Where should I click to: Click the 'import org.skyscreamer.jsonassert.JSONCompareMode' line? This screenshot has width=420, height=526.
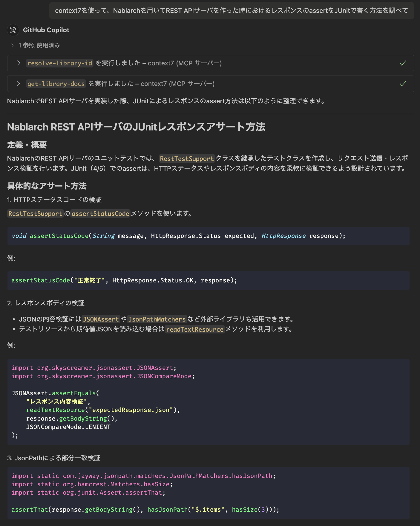(x=103, y=376)
